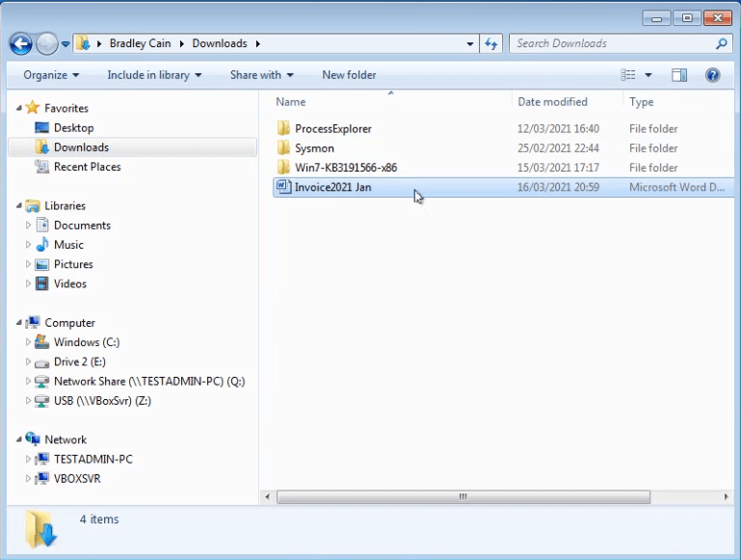Click the Change your view icon
This screenshot has height=560, width=741.
coord(628,75)
